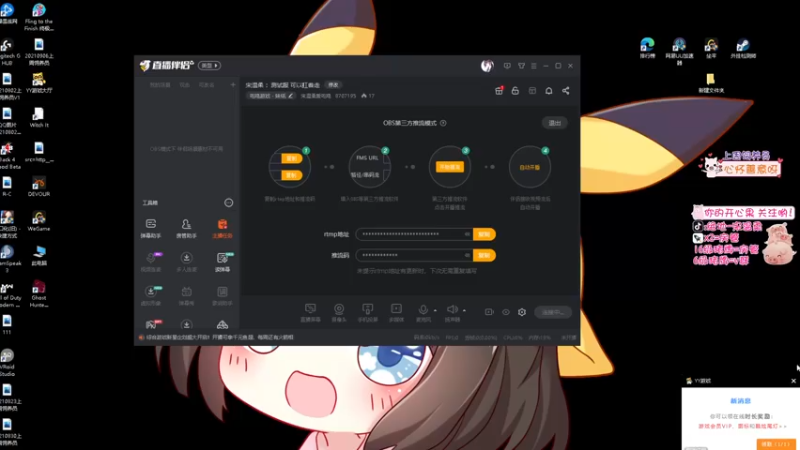The image size is (800, 450).
Task: Open the gift box icon with red badge
Action: pyautogui.click(x=499, y=91)
